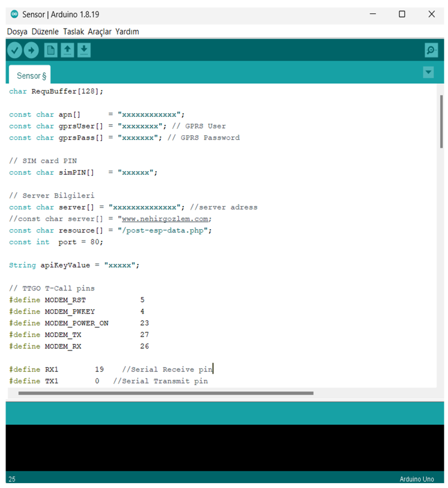Click the horizontal scrollbar thumb
This screenshot has width=448, height=488.
[x=165, y=393]
